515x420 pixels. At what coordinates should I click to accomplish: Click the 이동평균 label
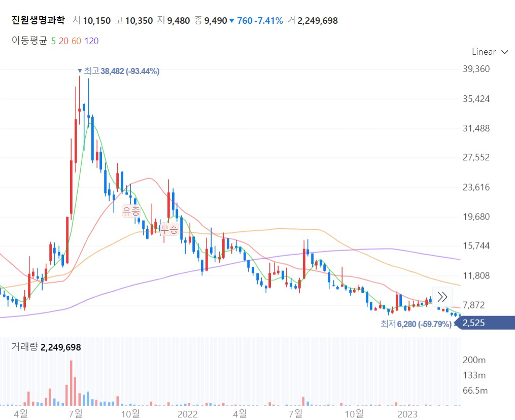(x=29, y=41)
